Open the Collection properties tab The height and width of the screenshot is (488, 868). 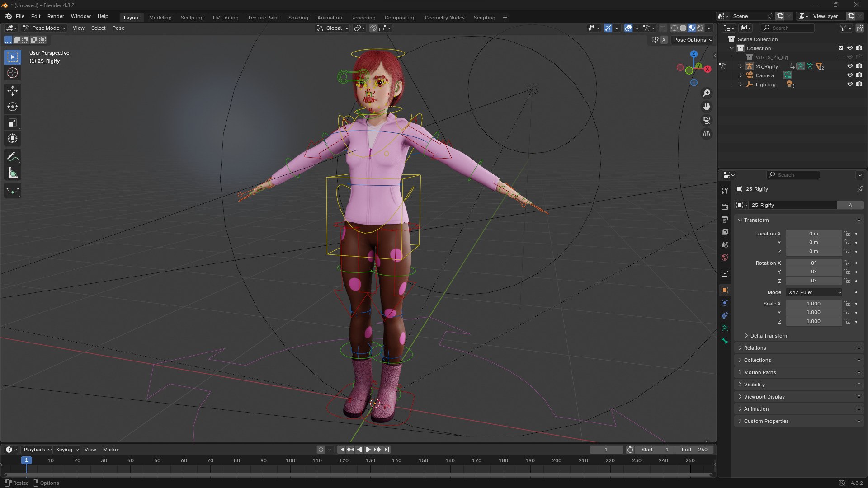click(725, 273)
